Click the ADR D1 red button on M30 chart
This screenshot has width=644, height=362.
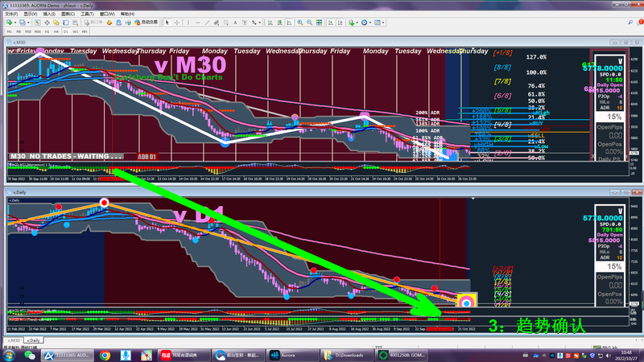pos(147,157)
